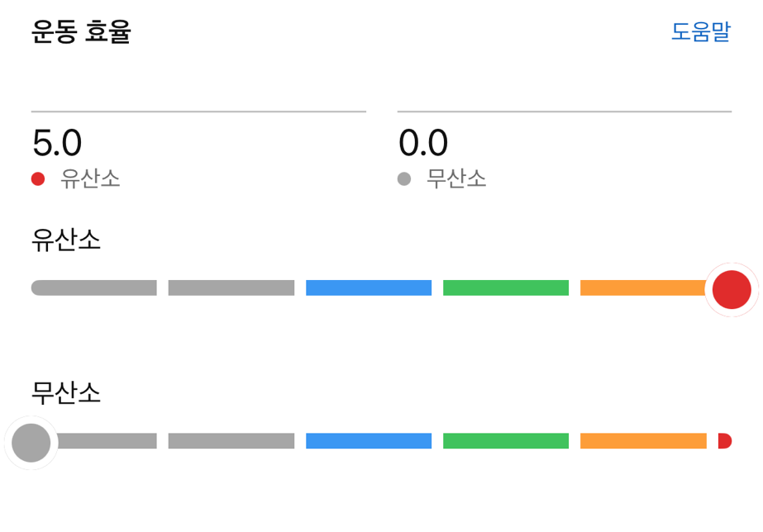Click the second gray segment of anaerobic gauge

[x=231, y=441]
